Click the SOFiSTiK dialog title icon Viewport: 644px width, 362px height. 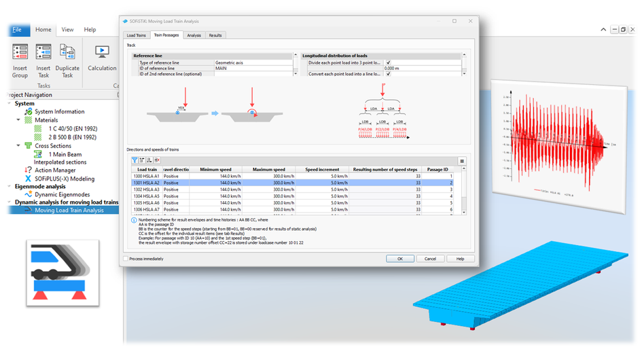(x=125, y=21)
